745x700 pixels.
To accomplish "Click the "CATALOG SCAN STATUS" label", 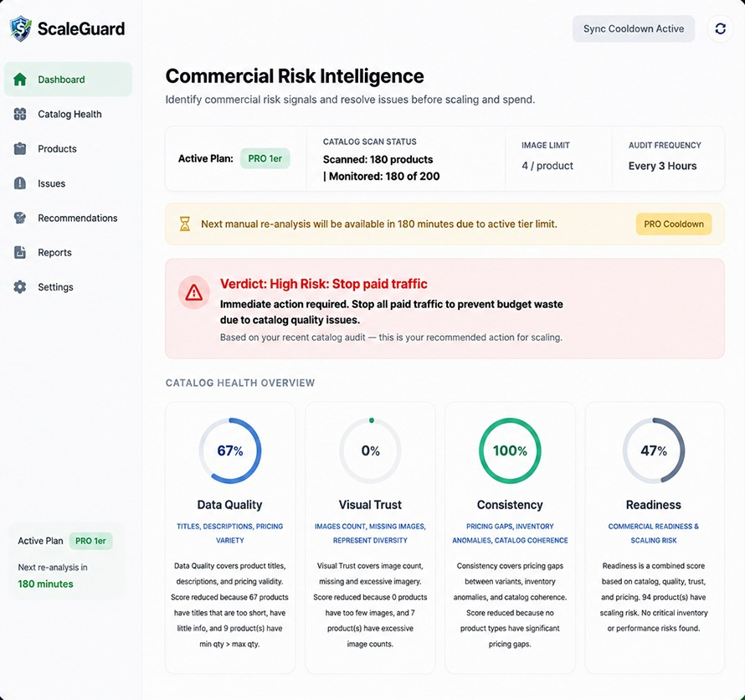I will [x=370, y=142].
